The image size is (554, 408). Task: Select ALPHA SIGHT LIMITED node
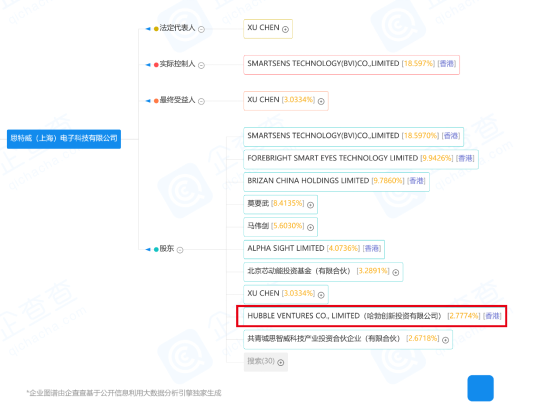pyautogui.click(x=314, y=249)
